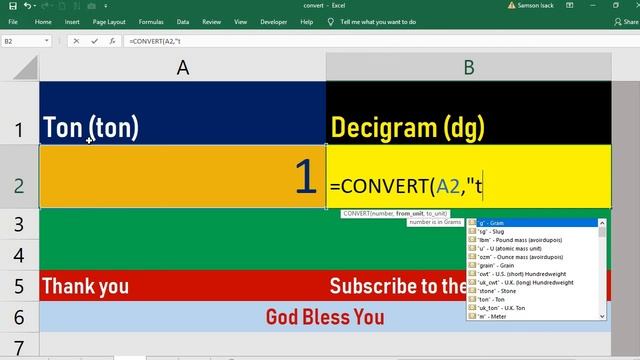Open the Data tab
640x360 pixels.
pyautogui.click(x=182, y=22)
